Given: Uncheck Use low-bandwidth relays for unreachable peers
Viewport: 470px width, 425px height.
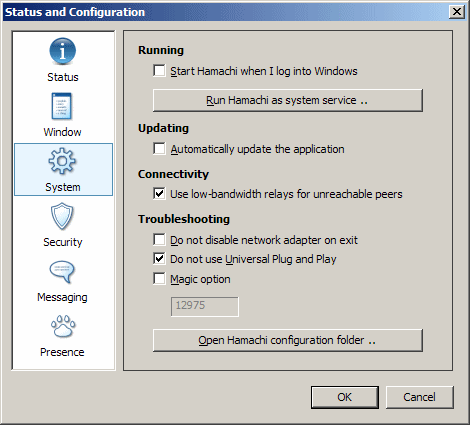Looking at the screenshot, I should 159,194.
